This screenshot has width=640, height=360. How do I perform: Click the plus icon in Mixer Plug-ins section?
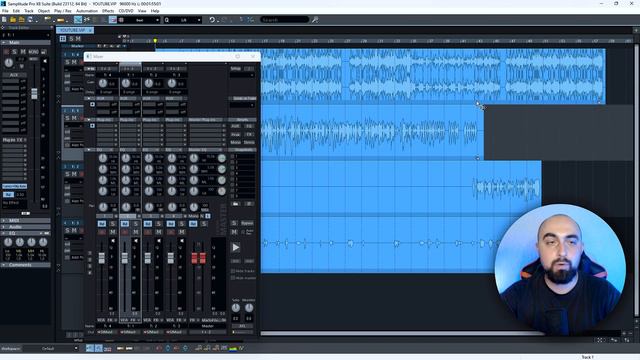click(x=92, y=126)
